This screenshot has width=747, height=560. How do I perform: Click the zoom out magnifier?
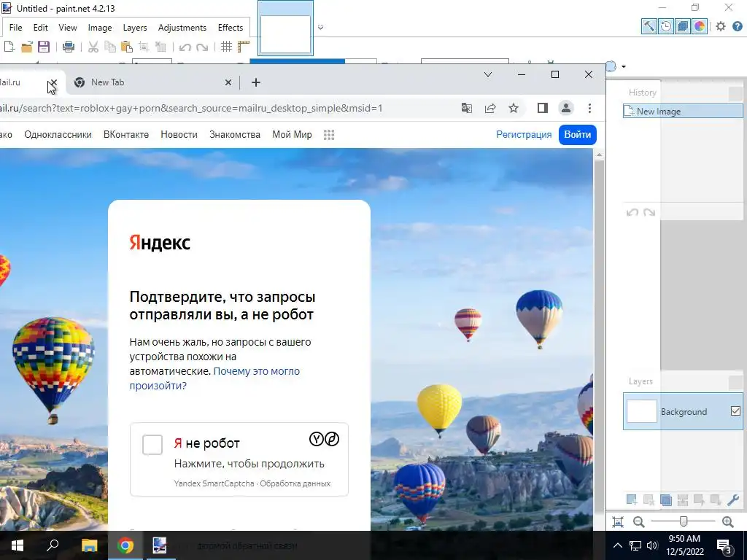639,522
